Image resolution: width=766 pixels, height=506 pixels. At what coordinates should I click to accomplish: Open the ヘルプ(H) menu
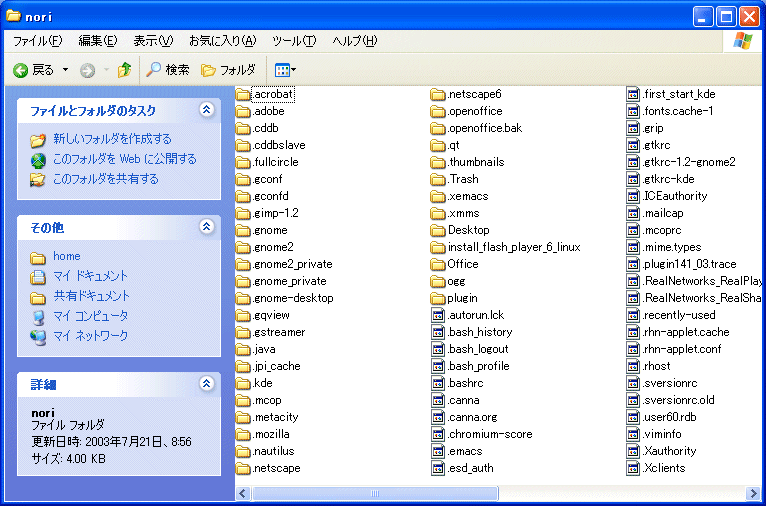click(x=355, y=41)
